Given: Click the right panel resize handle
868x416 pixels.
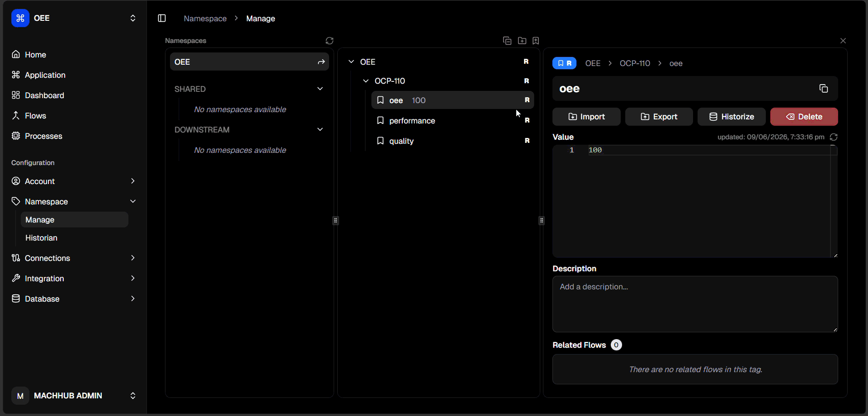Looking at the screenshot, I should tap(542, 221).
